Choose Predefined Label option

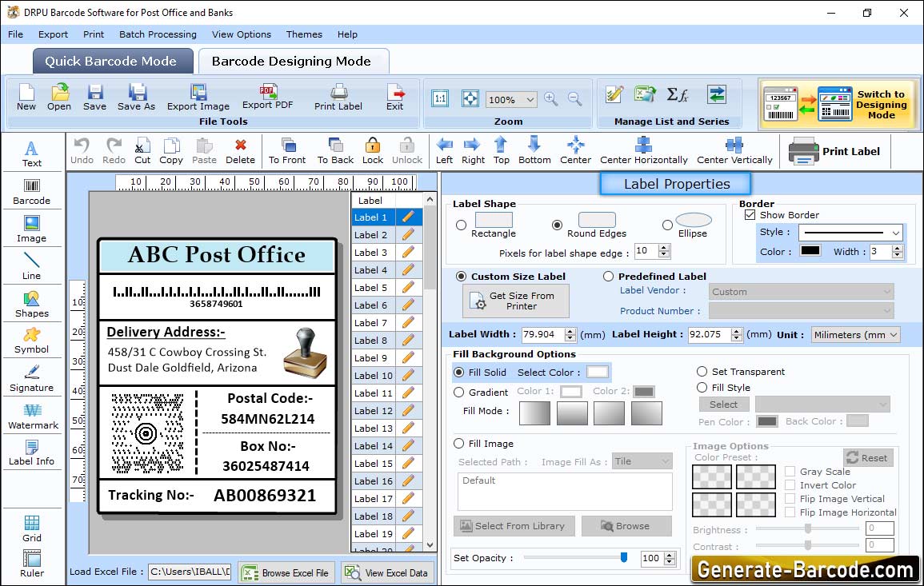pyautogui.click(x=608, y=277)
